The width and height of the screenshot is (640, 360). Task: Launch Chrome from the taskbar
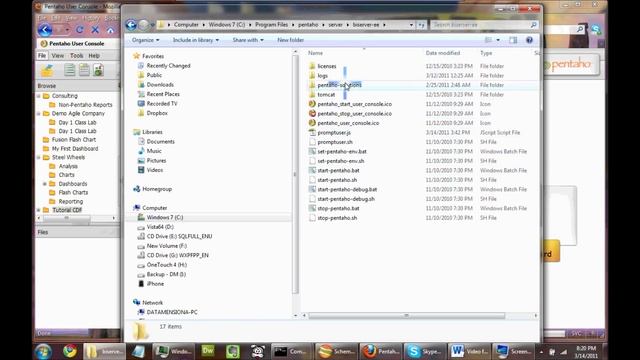(70, 351)
